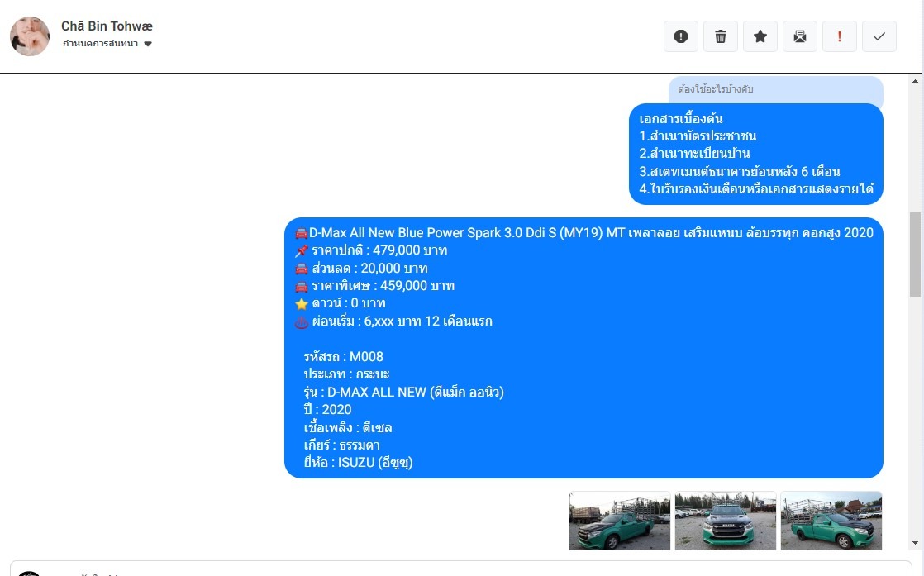Click the D-Max All New Blue Power title line
Screen dimensions: 924x576
coord(584,233)
